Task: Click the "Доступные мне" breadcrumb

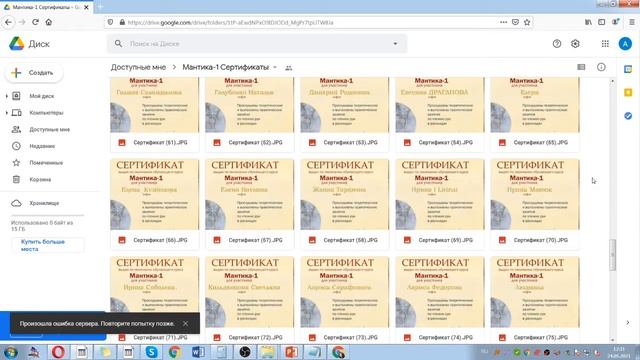Action: (x=138, y=67)
